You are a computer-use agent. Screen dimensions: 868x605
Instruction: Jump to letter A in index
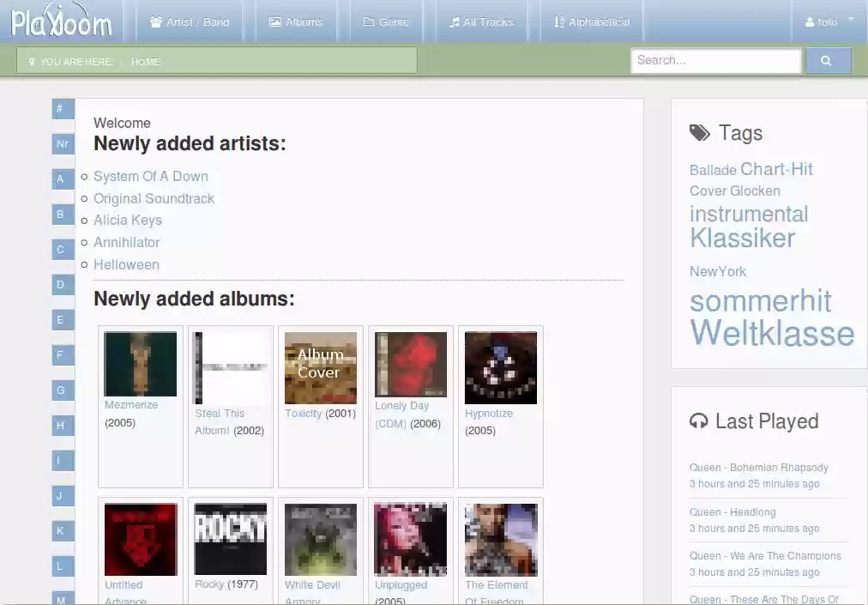click(x=63, y=179)
